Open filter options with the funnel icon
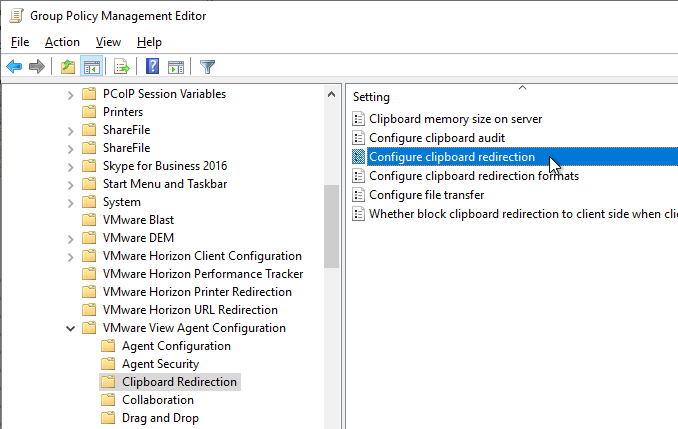This screenshot has width=678, height=429. click(208, 67)
